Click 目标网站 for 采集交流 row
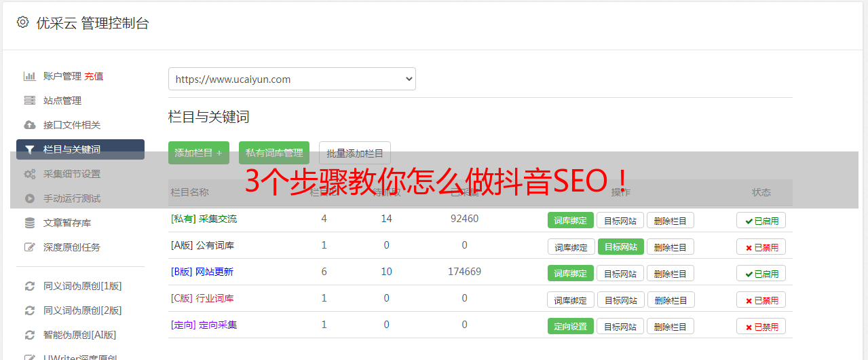 [620, 220]
